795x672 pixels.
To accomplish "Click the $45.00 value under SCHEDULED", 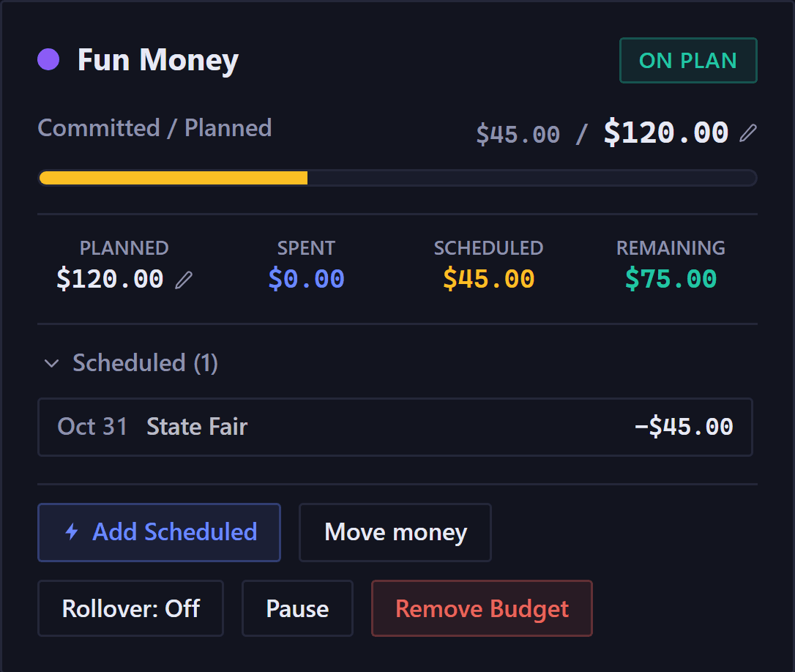I will (489, 279).
